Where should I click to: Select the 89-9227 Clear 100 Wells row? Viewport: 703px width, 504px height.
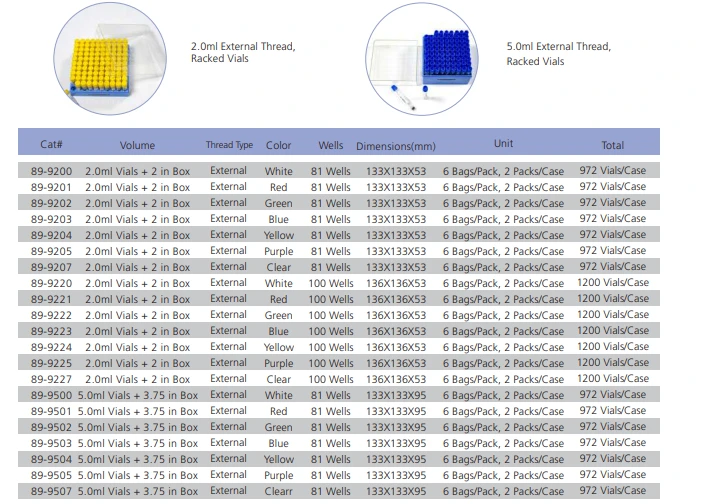click(x=339, y=379)
